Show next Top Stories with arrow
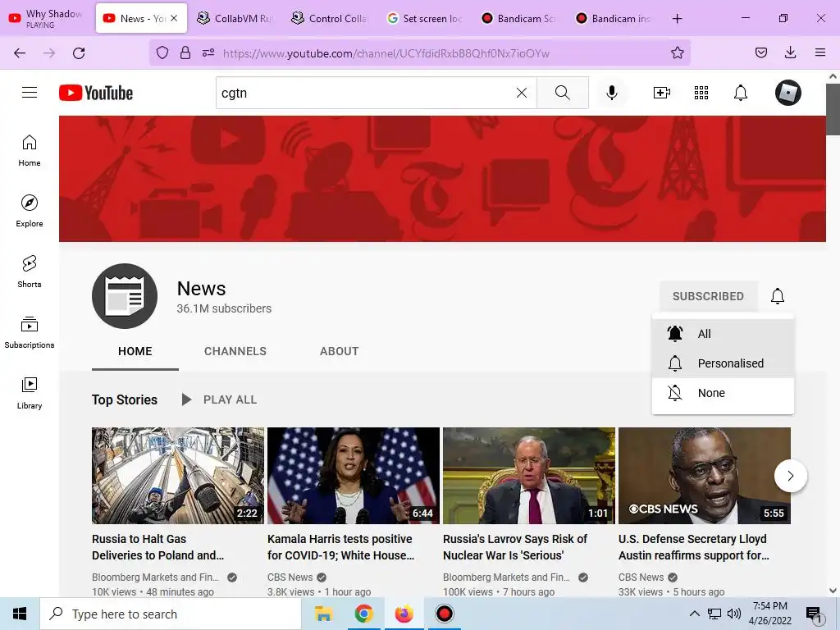 pos(790,476)
